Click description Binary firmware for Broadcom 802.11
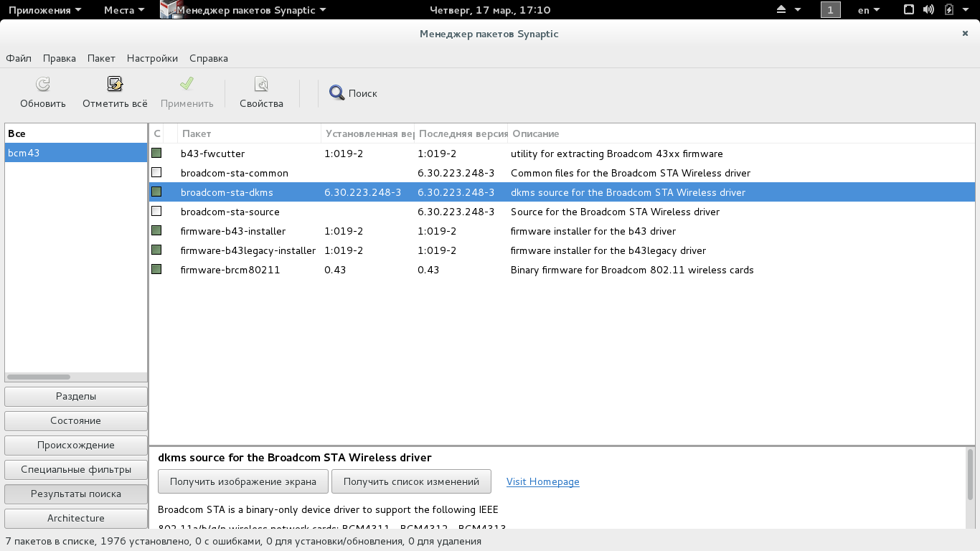 click(x=632, y=270)
